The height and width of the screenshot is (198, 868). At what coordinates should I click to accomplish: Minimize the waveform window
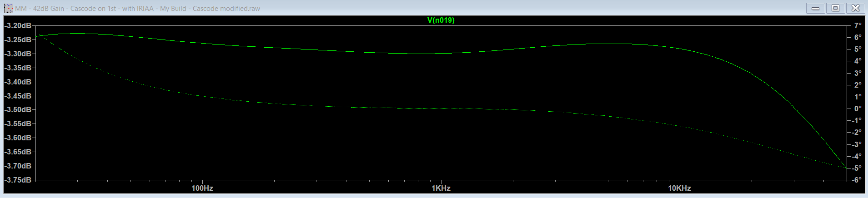tap(816, 8)
